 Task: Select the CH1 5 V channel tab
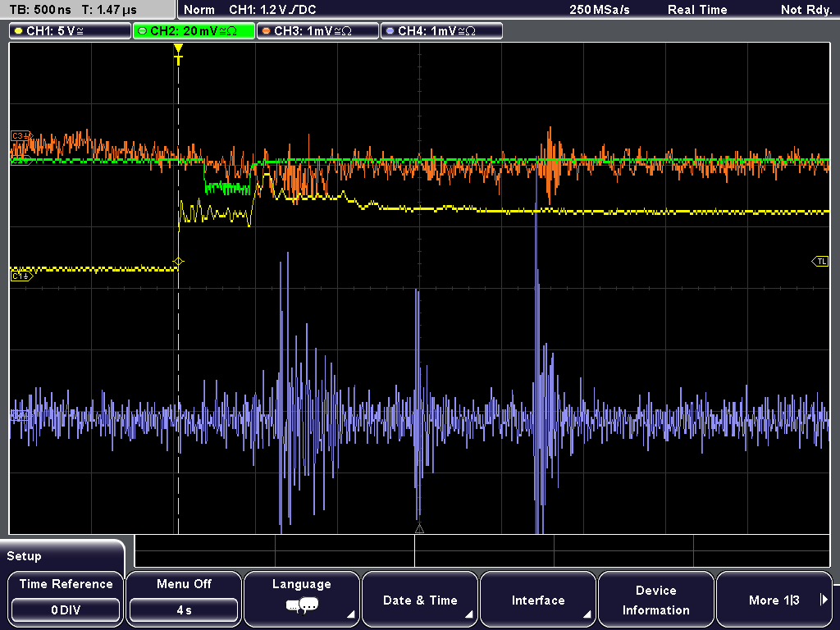coord(71,31)
